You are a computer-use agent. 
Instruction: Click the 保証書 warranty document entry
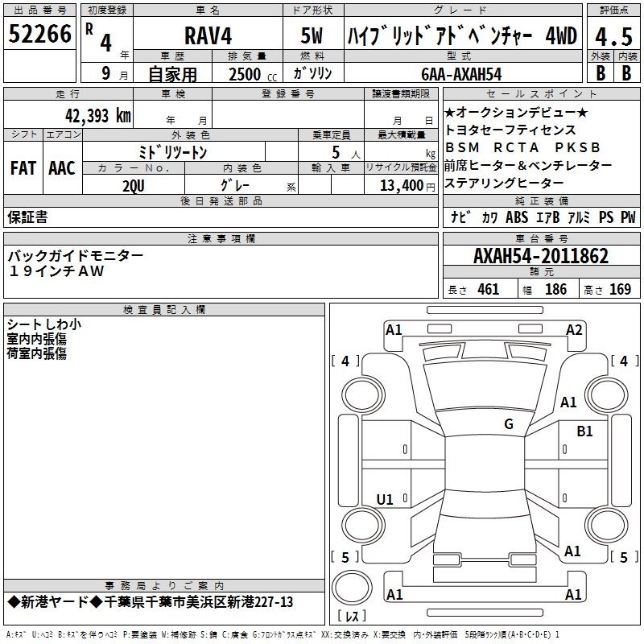[27, 217]
